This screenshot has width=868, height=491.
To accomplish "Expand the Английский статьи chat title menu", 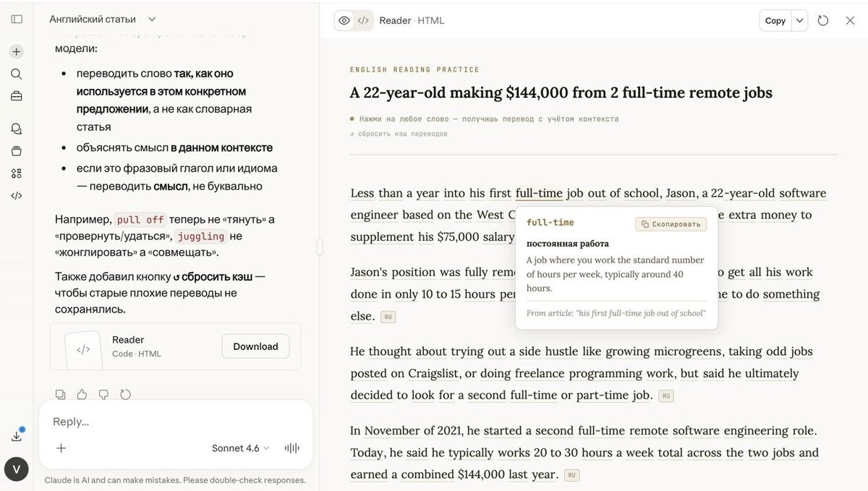I will (x=152, y=20).
